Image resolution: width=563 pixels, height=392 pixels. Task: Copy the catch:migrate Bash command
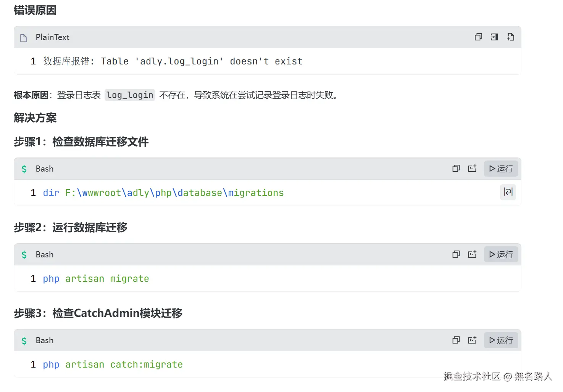456,340
